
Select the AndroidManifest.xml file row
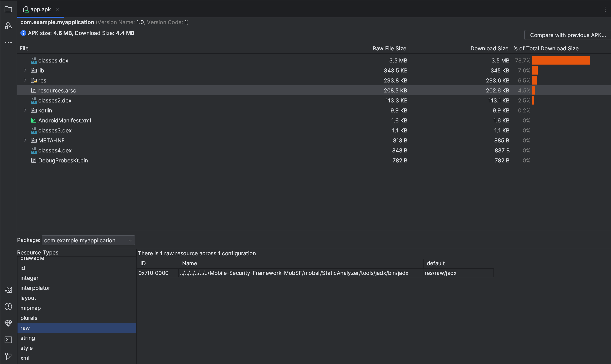(x=65, y=120)
